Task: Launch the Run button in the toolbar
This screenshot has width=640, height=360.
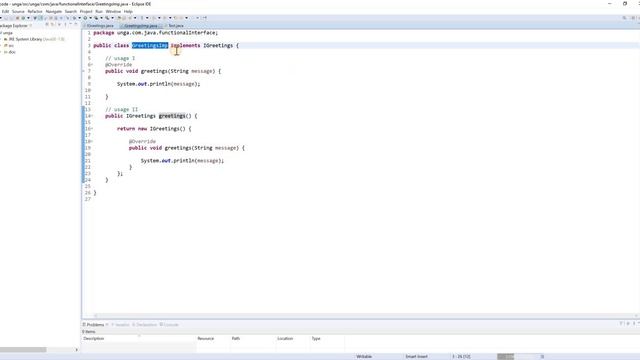Action: tap(85, 18)
